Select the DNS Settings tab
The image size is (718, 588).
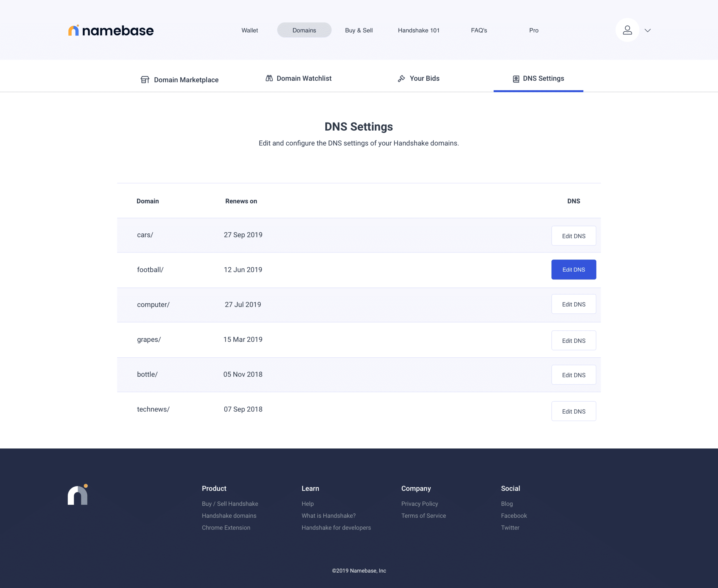(x=538, y=78)
